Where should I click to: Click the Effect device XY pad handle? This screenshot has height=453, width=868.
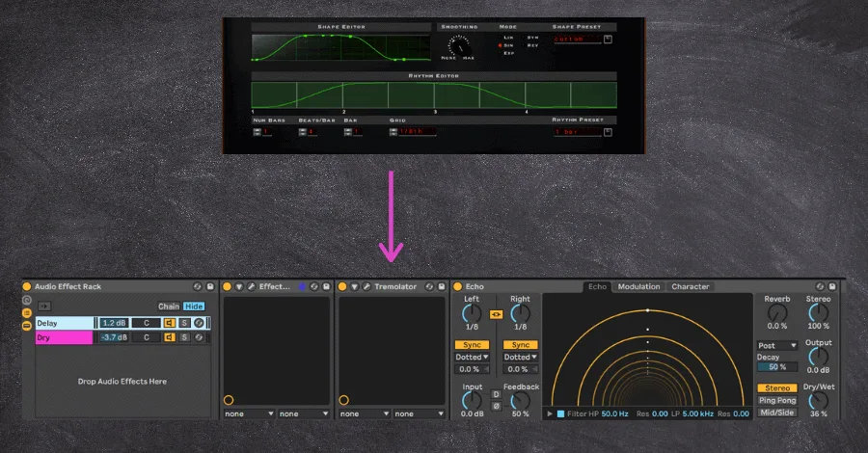pyautogui.click(x=229, y=400)
